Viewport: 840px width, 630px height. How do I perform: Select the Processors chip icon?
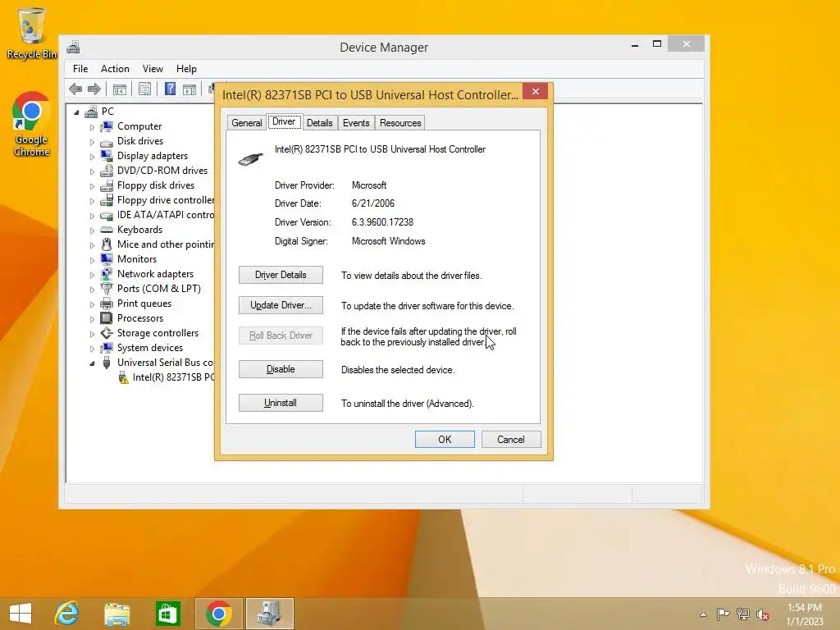[x=107, y=318]
